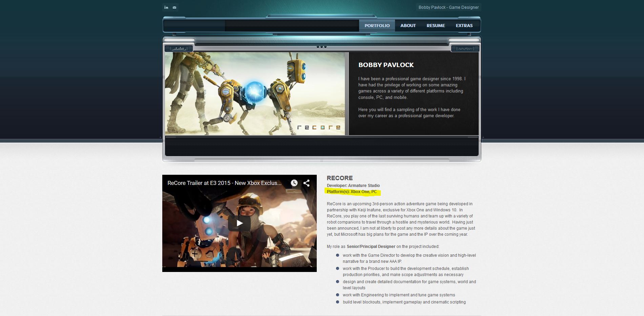Click the audio equalizer icon on the slider frame

179,49
